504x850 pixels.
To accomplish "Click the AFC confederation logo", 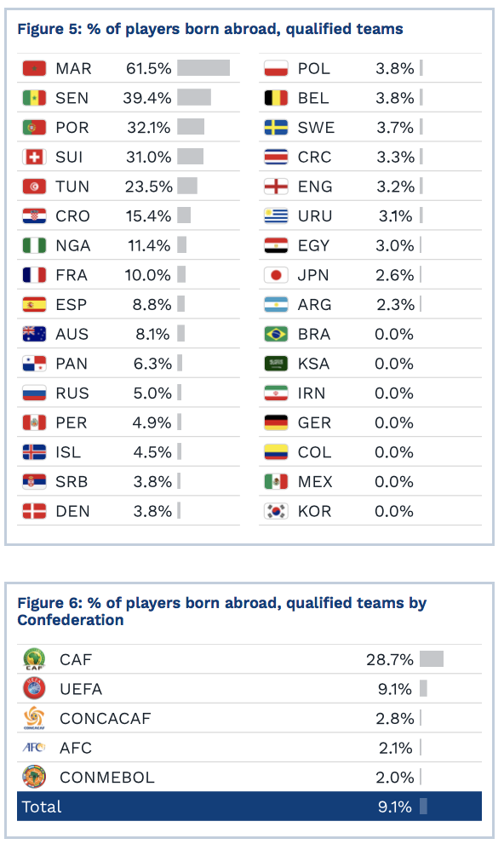I will click(x=34, y=748).
